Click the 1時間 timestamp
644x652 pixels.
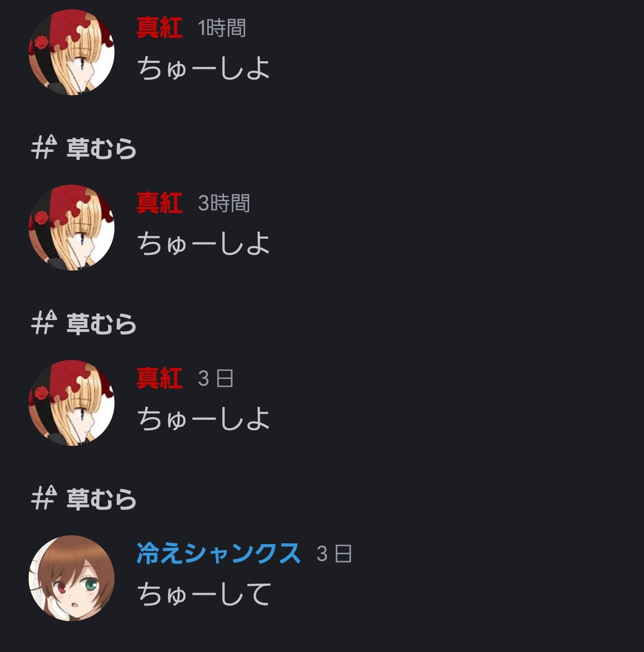pyautogui.click(x=222, y=28)
